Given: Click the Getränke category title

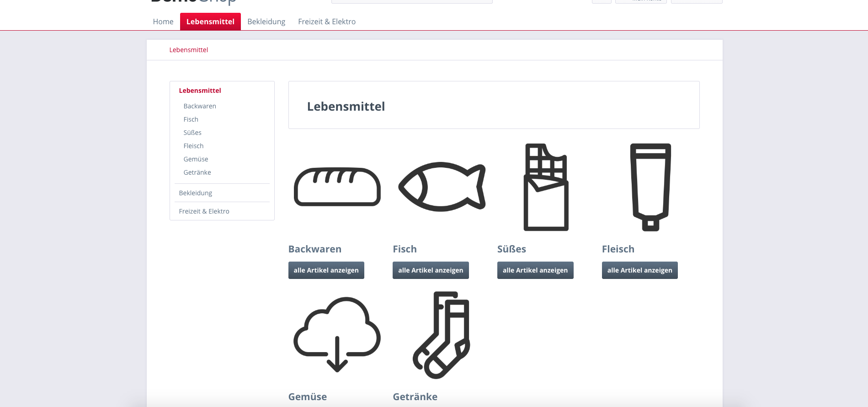Looking at the screenshot, I should pos(415,397).
